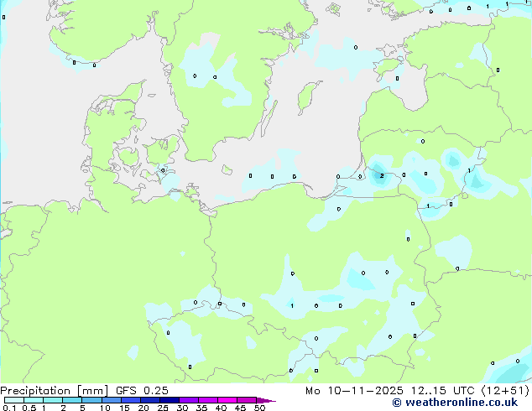The height and width of the screenshot is (411, 532).
Task: Pick the 0.1–0.5 mm legend swatch
Action: click(x=14, y=400)
